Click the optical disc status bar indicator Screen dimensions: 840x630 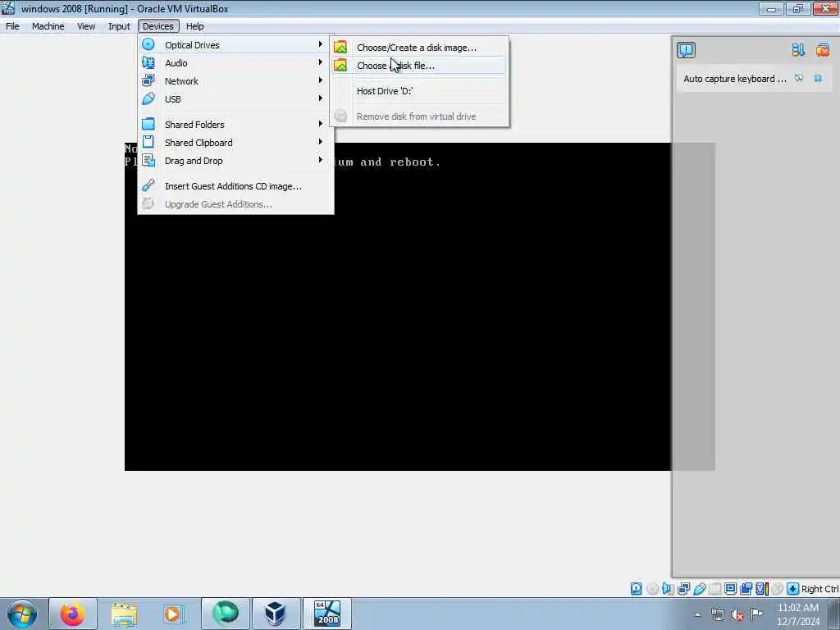[x=652, y=589]
